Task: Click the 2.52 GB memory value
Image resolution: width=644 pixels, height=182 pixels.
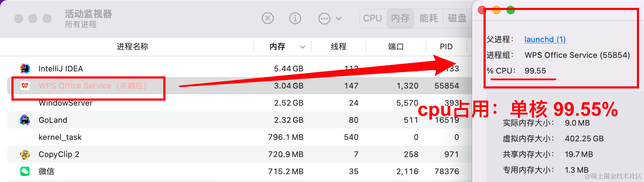Action: tap(288, 103)
